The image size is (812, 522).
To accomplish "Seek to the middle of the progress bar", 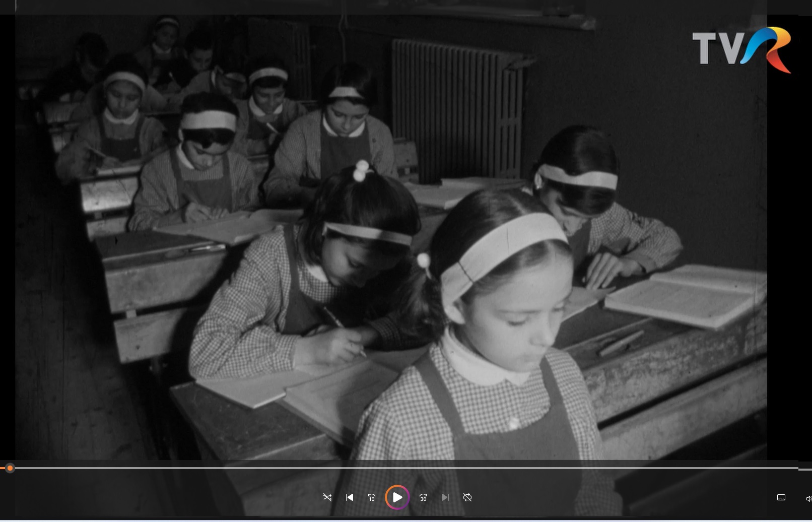I will pos(403,468).
